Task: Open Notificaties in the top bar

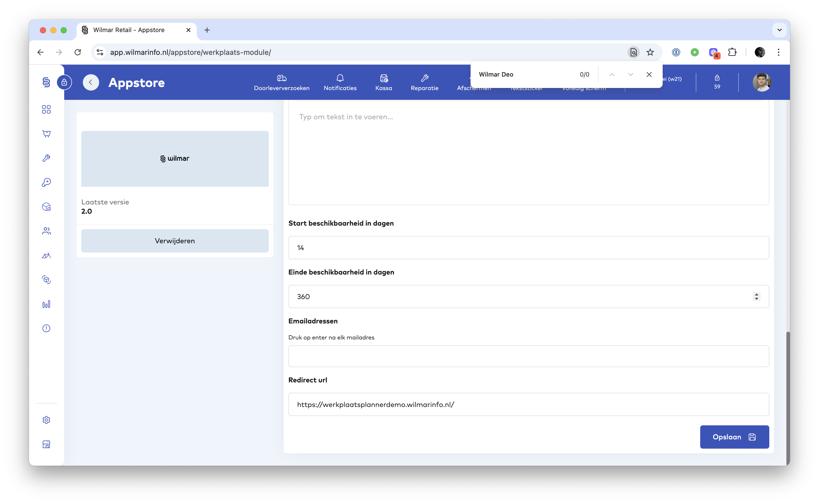Action: pos(340,82)
